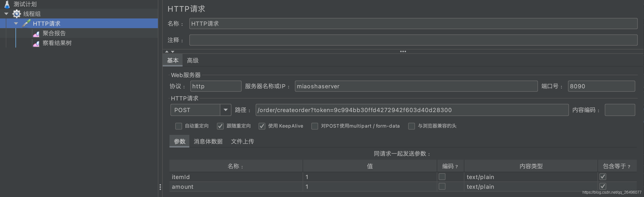Switch to the 高级 tab
Screen dimensions: 644x197
(192, 60)
